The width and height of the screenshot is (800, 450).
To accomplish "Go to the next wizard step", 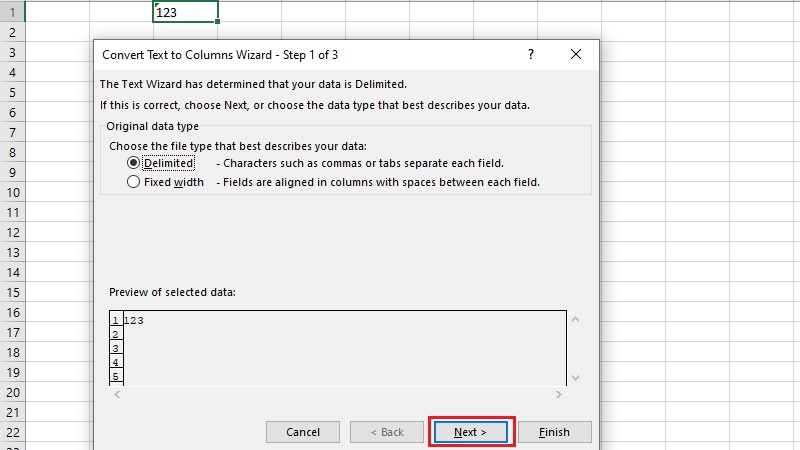I will pos(470,432).
